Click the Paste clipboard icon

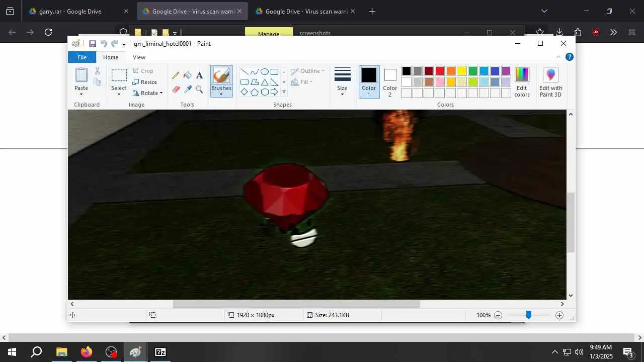tap(81, 75)
